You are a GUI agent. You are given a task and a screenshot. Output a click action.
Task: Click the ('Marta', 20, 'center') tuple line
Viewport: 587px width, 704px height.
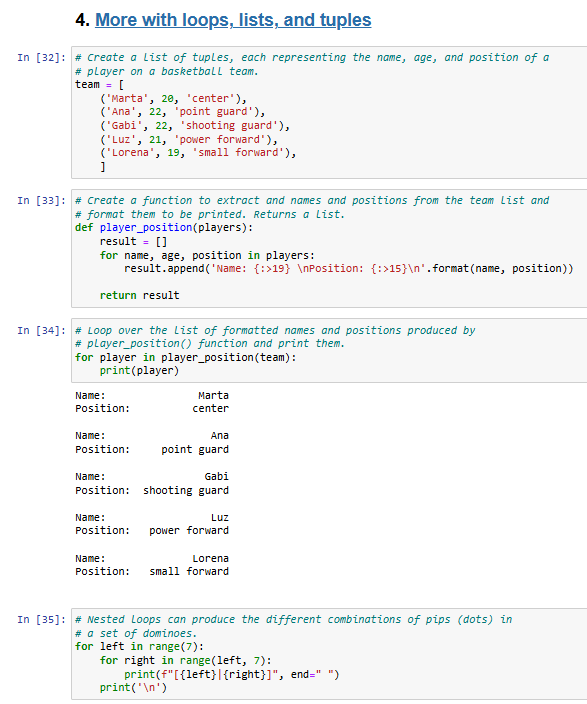click(x=173, y=98)
